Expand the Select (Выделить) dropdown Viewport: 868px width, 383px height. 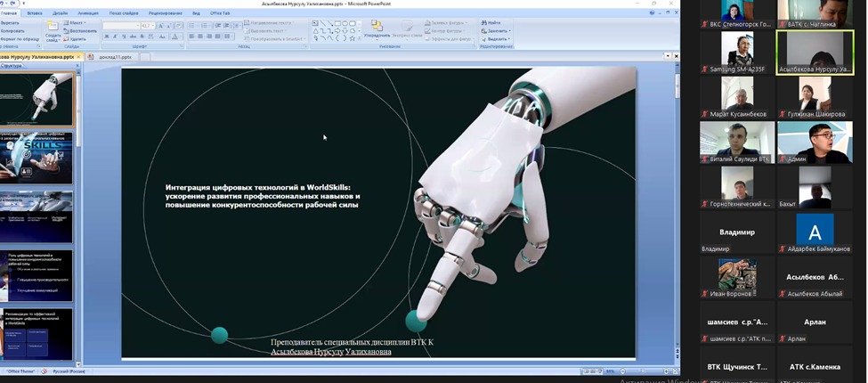[x=499, y=39]
